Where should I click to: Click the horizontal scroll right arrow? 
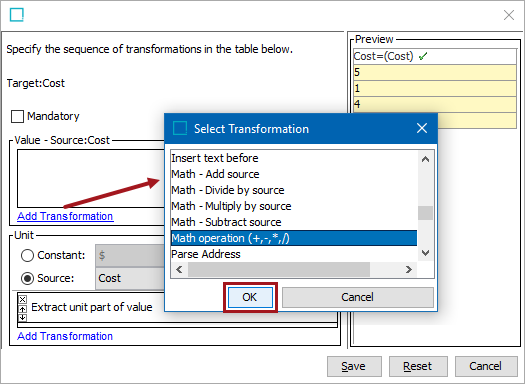tap(408, 270)
